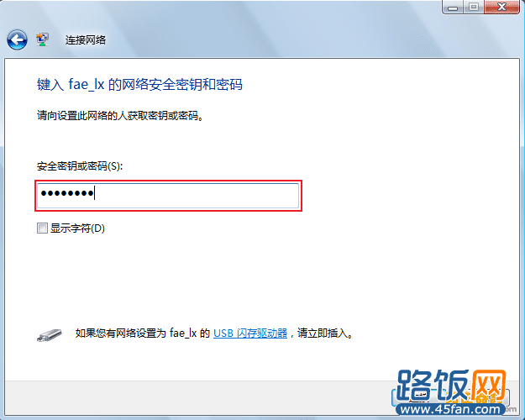This screenshot has height=420, width=525.
Task: Click the www.45fan.com URL badge
Action: point(451,409)
